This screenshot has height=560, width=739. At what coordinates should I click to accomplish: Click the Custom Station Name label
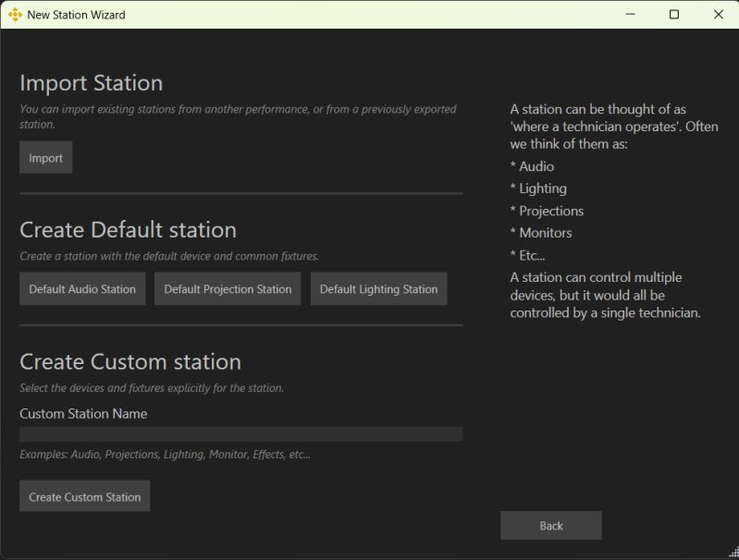83,413
